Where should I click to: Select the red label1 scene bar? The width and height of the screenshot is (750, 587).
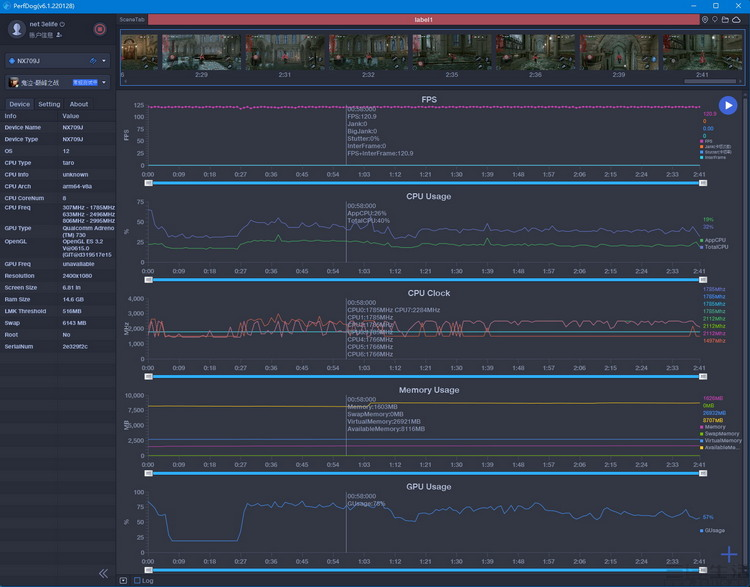coord(423,20)
